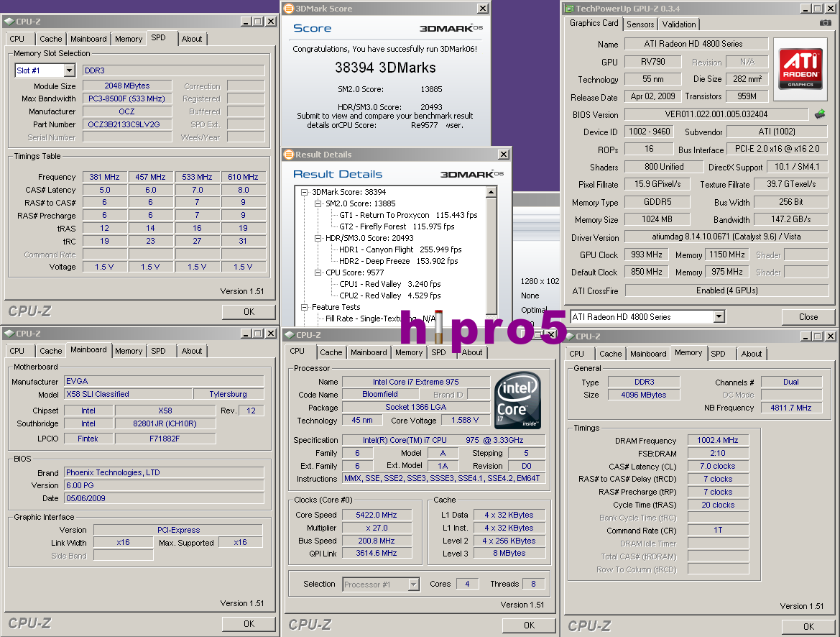Select HDR2 - Deep Freeze result row

pos(399,261)
